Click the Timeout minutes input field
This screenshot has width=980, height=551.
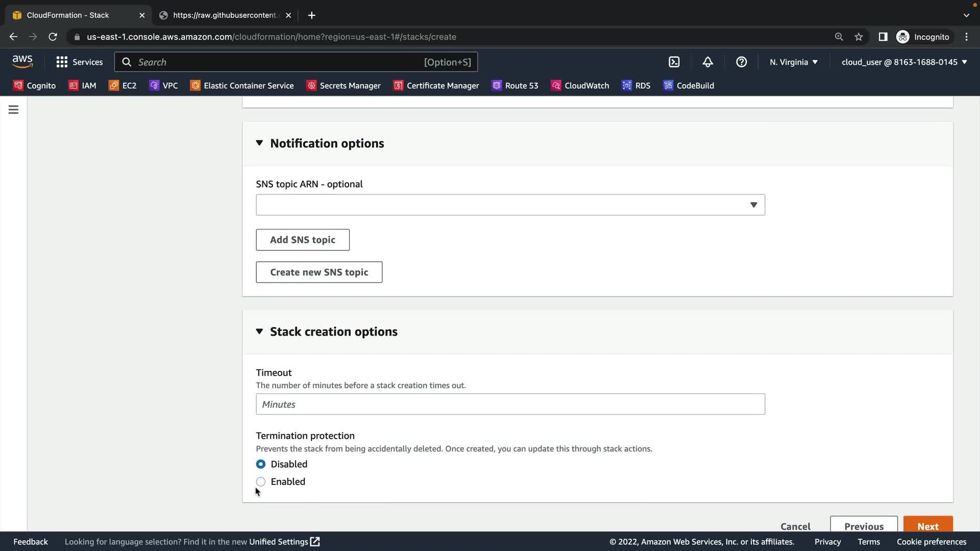[510, 404]
